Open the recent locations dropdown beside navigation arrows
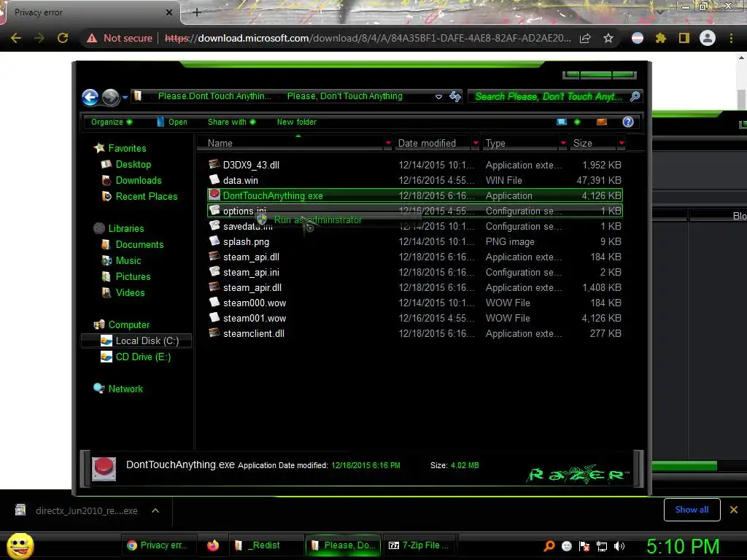 [125, 97]
